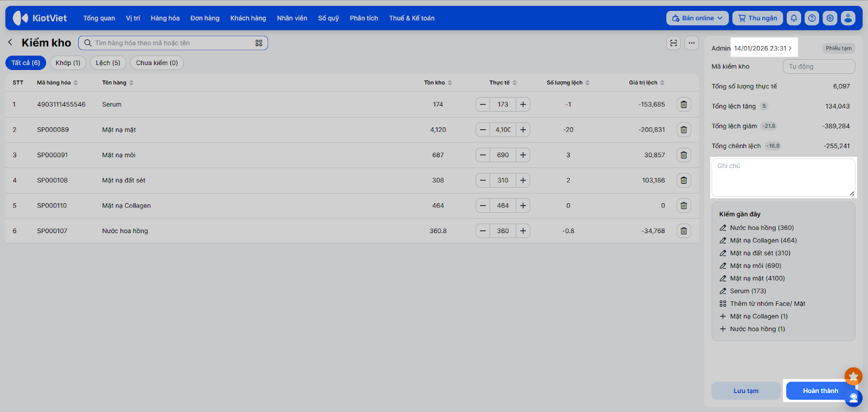Click the Lưu tạm button
This screenshot has width=868, height=412.
pyautogui.click(x=746, y=391)
